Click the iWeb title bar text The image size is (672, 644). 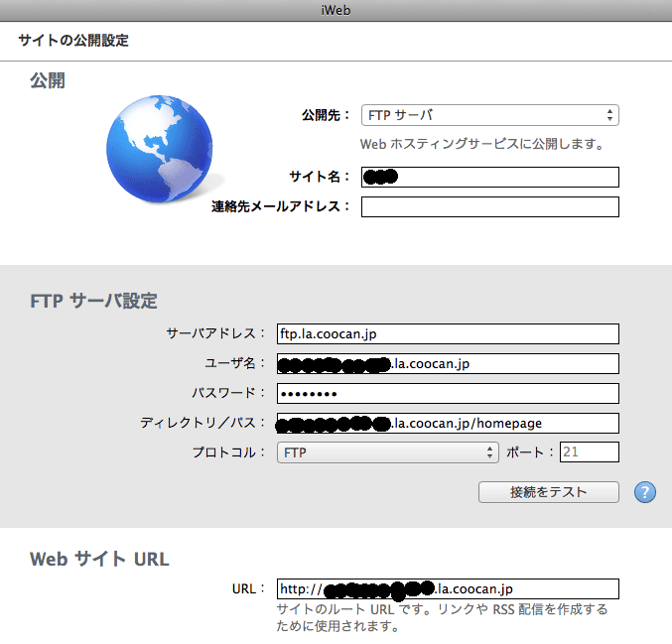tap(336, 10)
